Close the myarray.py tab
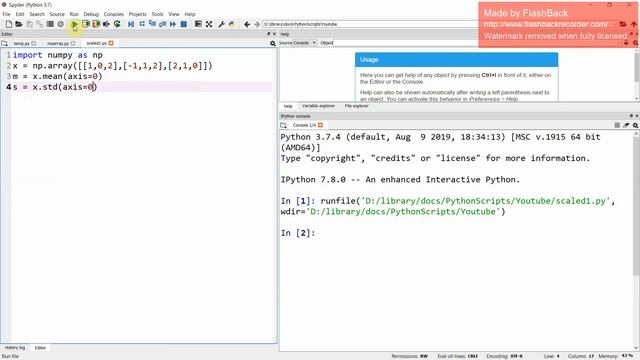 click(73, 43)
